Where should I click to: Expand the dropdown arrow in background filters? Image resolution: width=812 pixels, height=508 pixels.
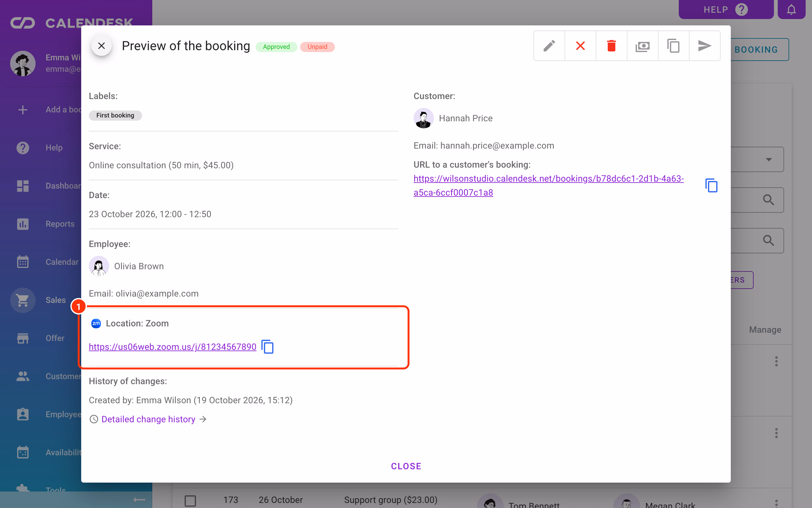click(x=769, y=159)
